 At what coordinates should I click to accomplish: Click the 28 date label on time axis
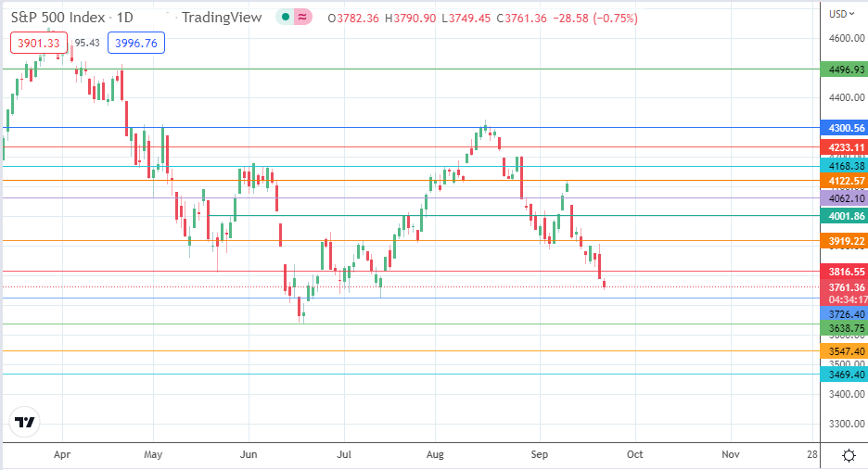pyautogui.click(x=811, y=454)
